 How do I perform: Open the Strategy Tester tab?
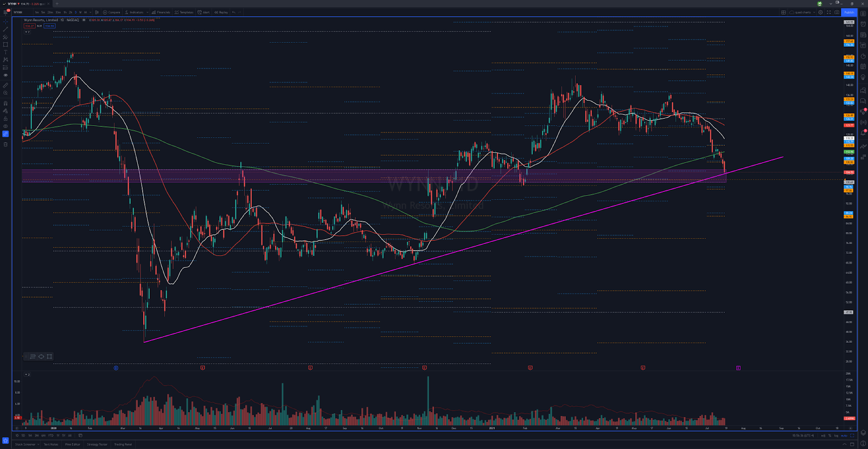97,444
